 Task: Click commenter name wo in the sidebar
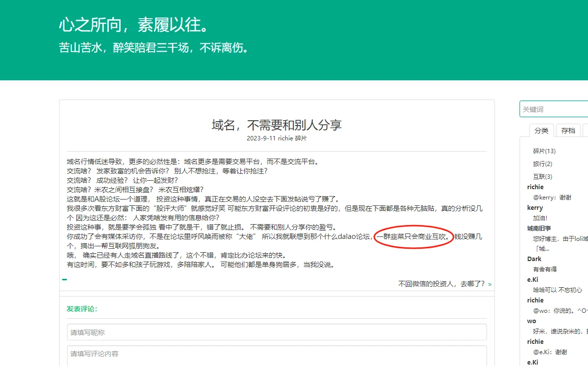click(x=531, y=321)
